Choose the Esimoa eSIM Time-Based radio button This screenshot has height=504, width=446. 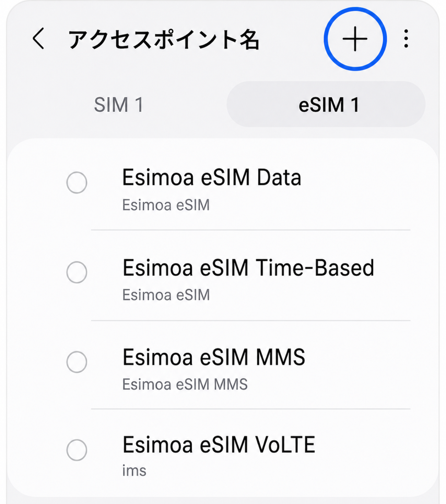[x=77, y=272]
